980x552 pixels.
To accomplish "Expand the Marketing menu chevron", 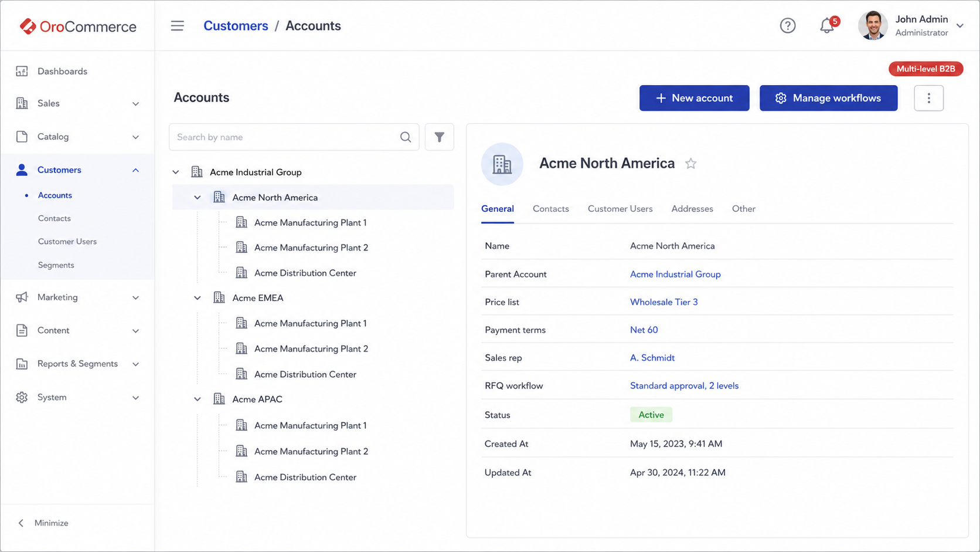I will pyautogui.click(x=135, y=298).
